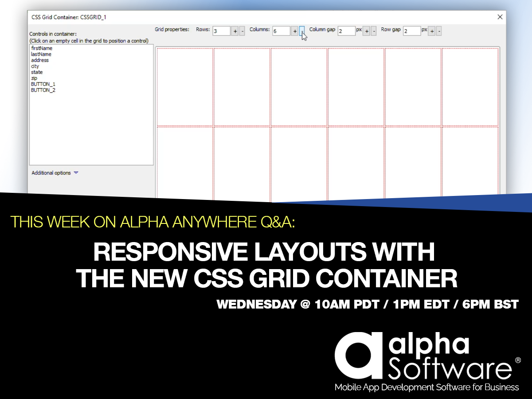532x399 pixels.
Task: Click the top-left empty grid cell
Action: click(x=185, y=87)
